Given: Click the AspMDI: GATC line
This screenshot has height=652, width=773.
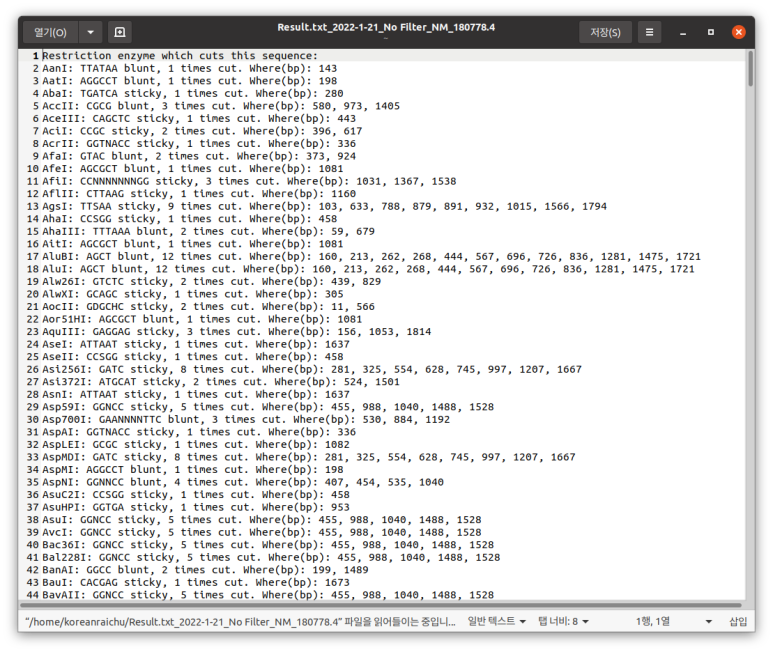Looking at the screenshot, I should 309,457.
